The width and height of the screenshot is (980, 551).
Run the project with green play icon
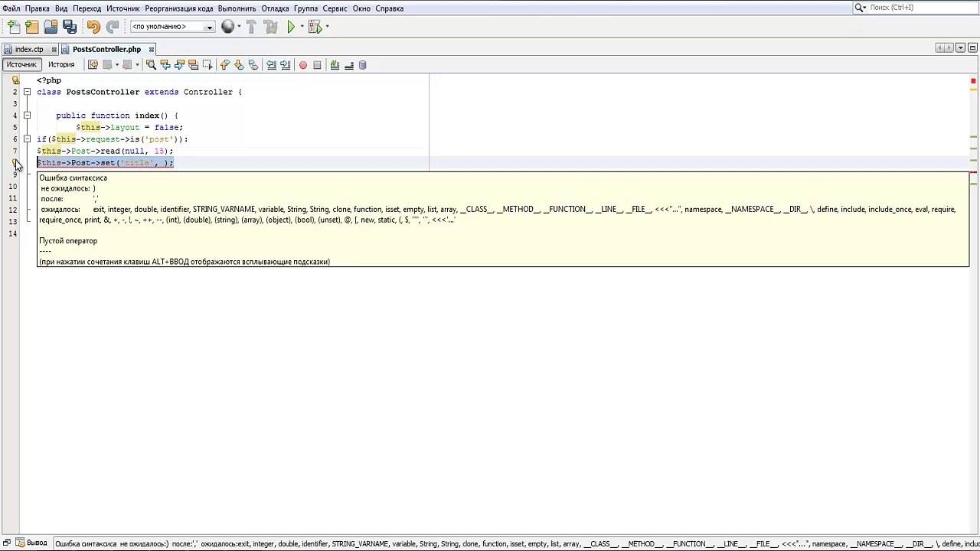tap(291, 27)
